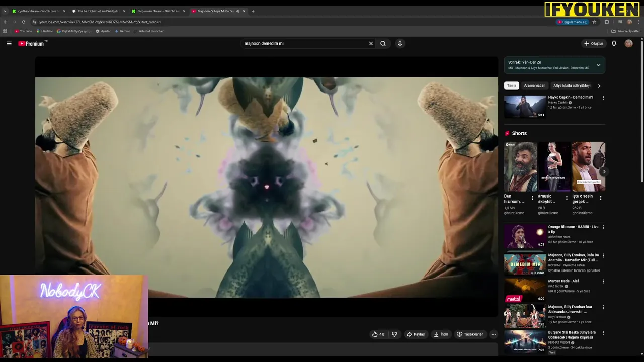
Task: Send thanks with Teşekkürler button
Action: 469,334
